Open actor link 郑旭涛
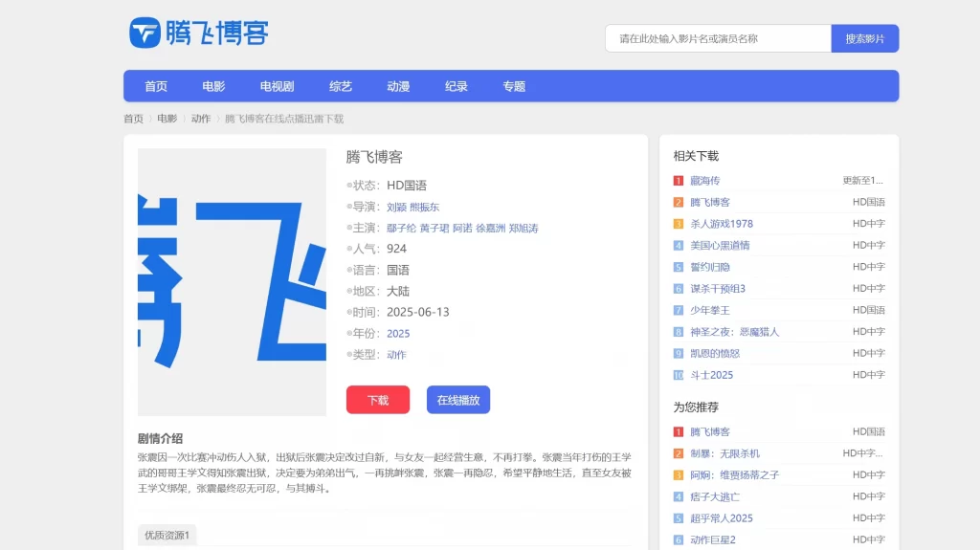The image size is (980, 550). click(x=523, y=228)
